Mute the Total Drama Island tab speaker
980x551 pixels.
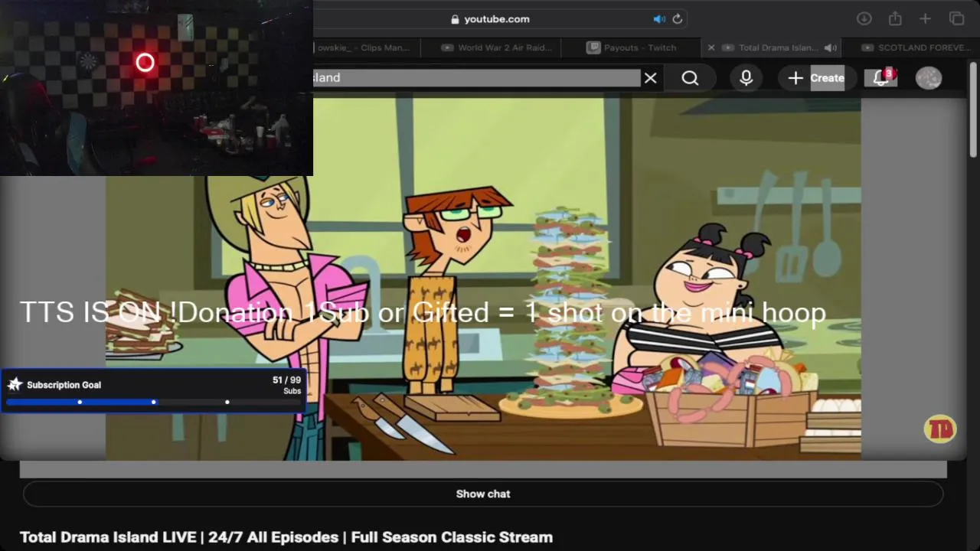[830, 47]
